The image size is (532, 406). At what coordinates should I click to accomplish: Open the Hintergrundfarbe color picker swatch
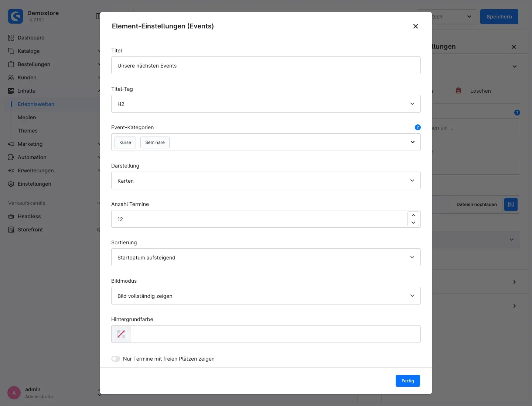pyautogui.click(x=121, y=334)
